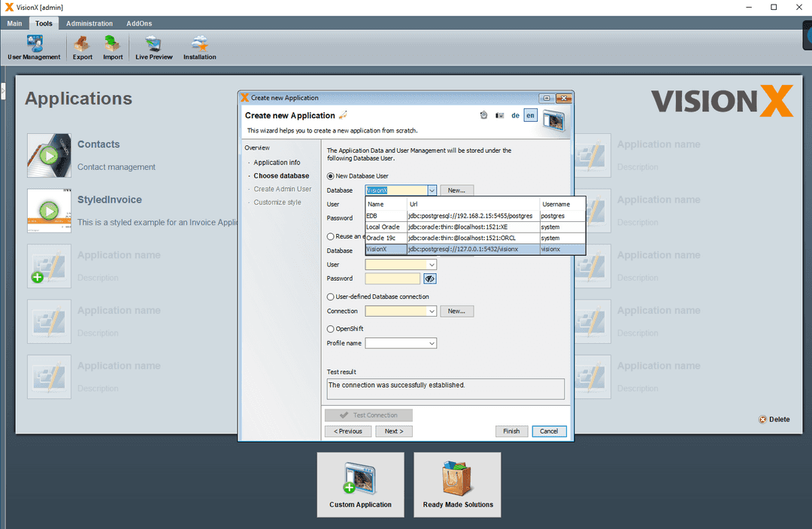Click the Export toolbar icon

click(x=82, y=47)
